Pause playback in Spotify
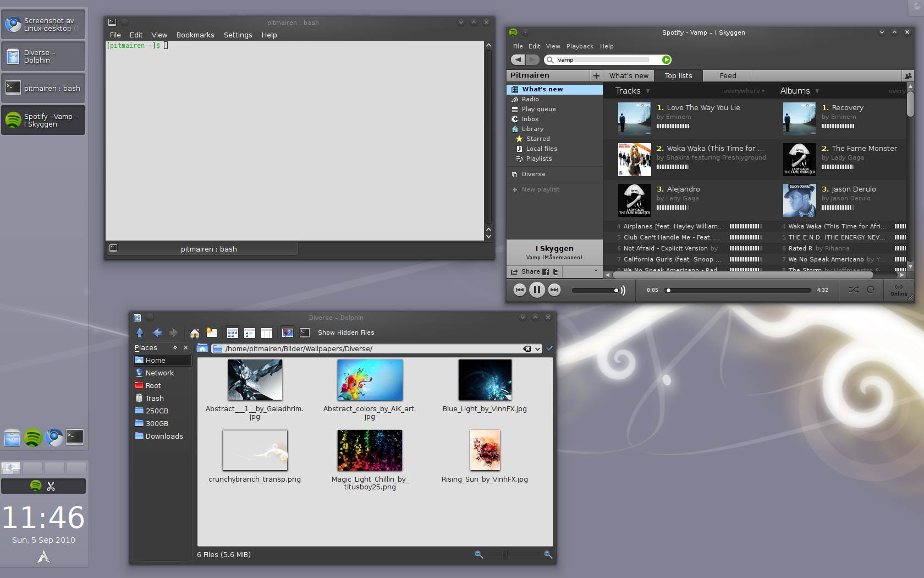 click(x=537, y=290)
